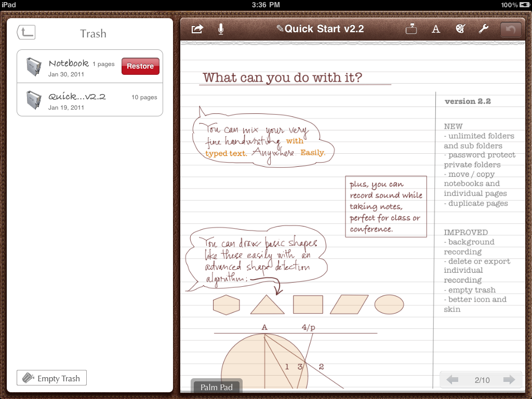Open the insert object tool icon
This screenshot has width=532, height=399.
click(x=411, y=29)
